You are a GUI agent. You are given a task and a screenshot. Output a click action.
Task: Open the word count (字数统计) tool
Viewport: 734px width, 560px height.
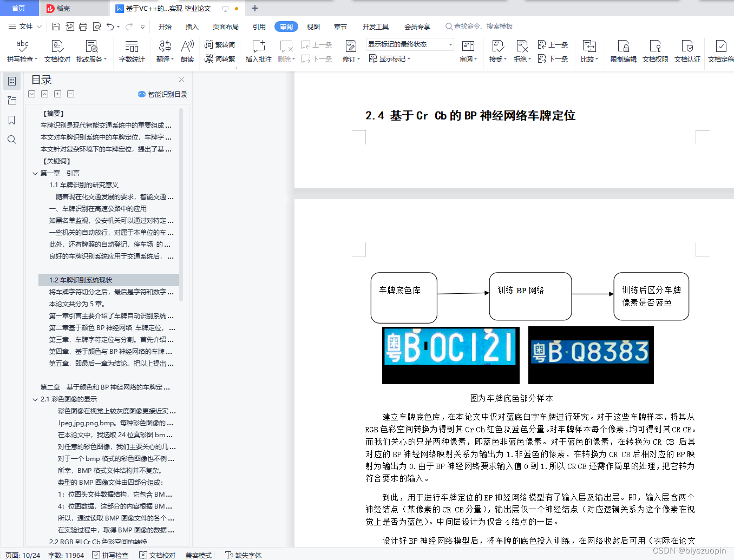pyautogui.click(x=132, y=51)
